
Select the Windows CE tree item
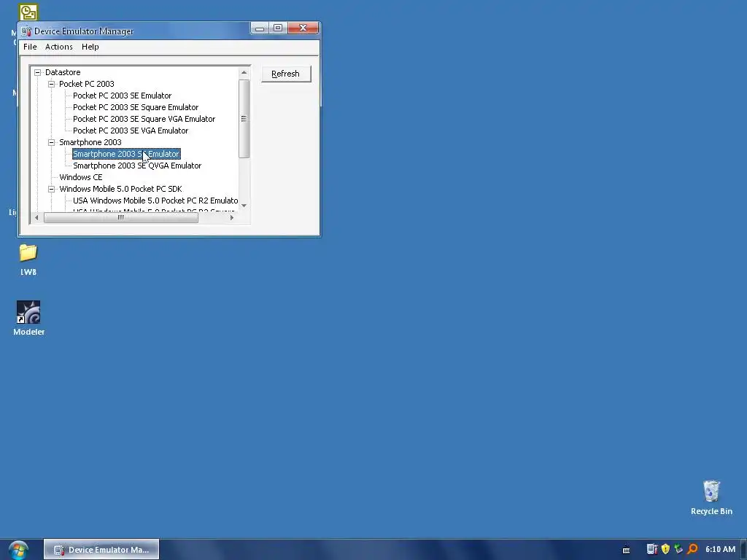(80, 177)
